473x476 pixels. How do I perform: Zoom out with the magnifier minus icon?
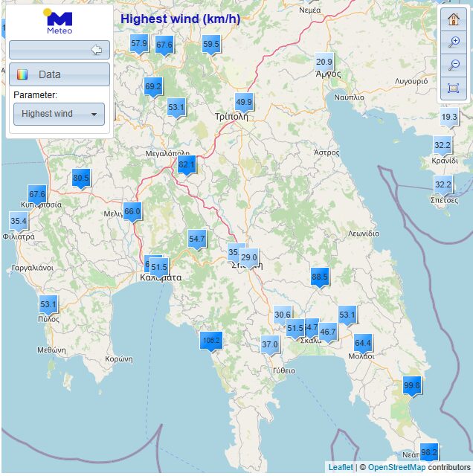tap(453, 65)
